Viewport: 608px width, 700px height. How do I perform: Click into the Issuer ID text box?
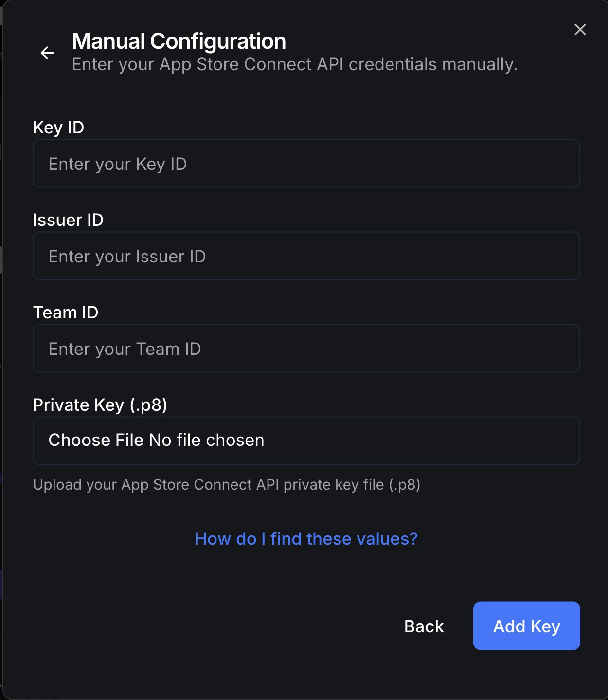click(306, 256)
